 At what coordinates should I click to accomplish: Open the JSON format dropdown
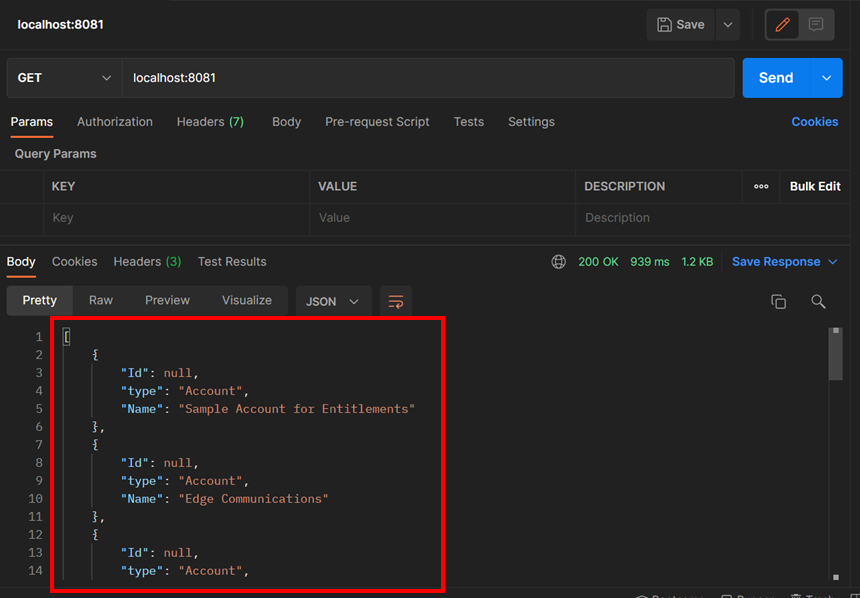(x=332, y=301)
